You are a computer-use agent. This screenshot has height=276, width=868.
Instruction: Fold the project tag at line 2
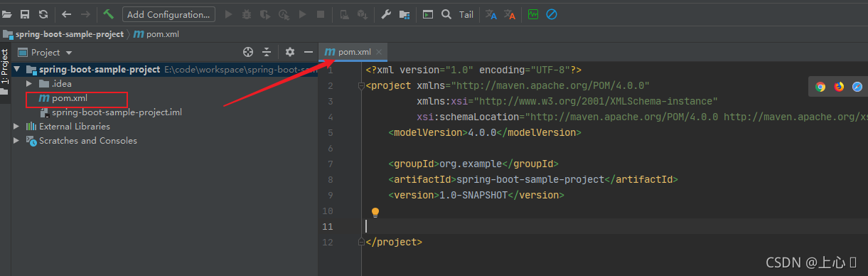(x=360, y=86)
